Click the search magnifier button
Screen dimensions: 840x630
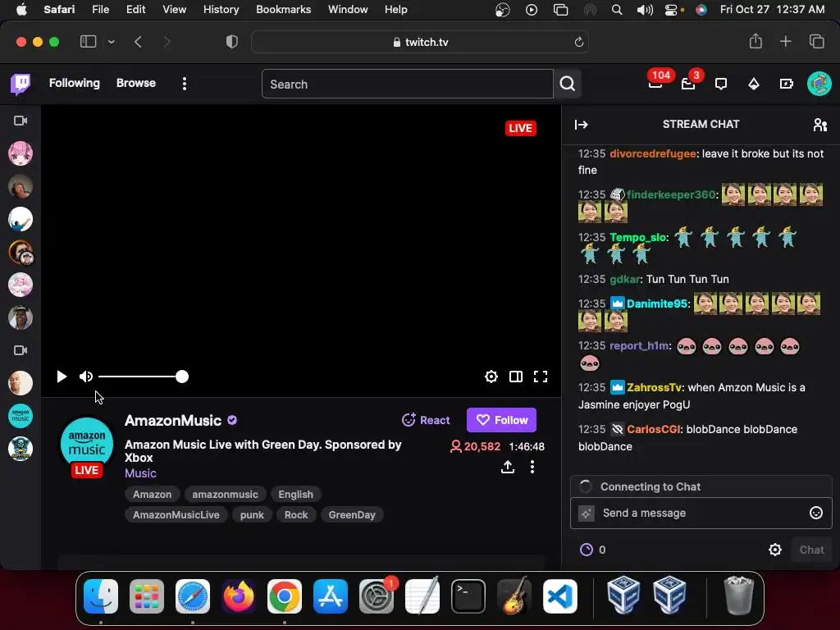[x=568, y=84]
